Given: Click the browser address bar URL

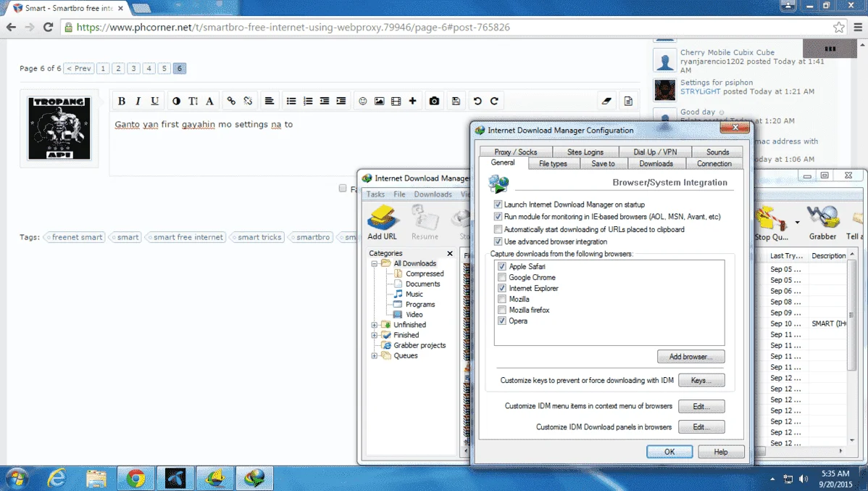Looking at the screenshot, I should 293,27.
